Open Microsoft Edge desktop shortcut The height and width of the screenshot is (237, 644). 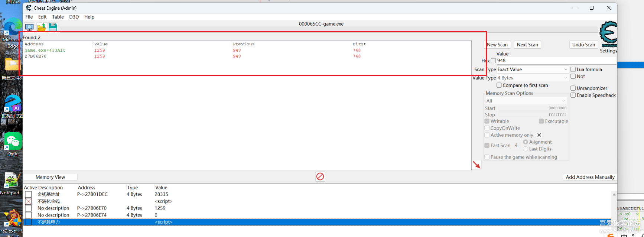tap(12, 33)
